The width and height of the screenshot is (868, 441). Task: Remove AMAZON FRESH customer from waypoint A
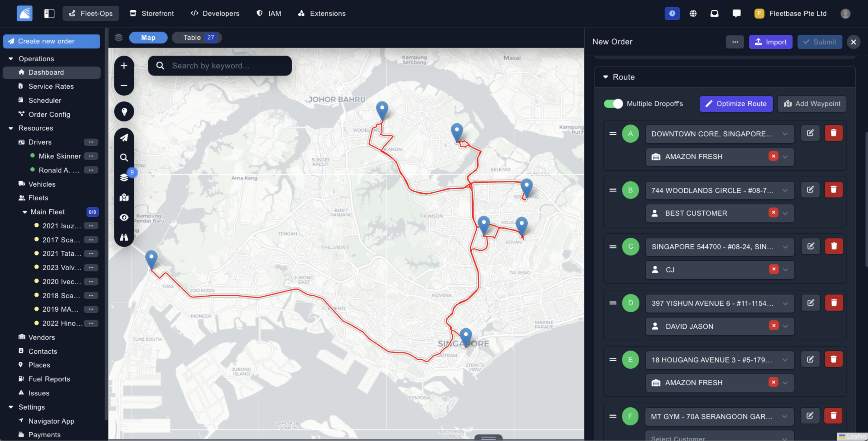click(773, 156)
